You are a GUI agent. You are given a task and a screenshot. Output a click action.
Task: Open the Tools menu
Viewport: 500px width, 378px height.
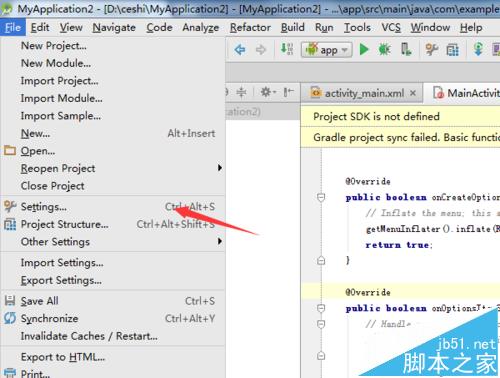coord(357,27)
